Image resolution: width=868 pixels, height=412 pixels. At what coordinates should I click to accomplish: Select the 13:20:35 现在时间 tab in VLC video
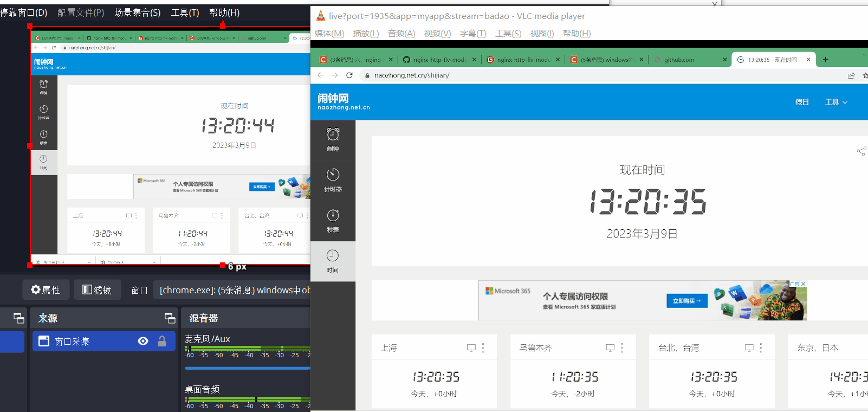[x=773, y=60]
